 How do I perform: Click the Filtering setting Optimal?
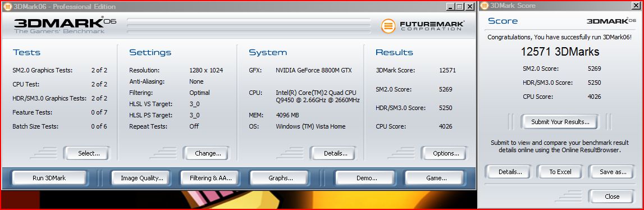tap(200, 93)
